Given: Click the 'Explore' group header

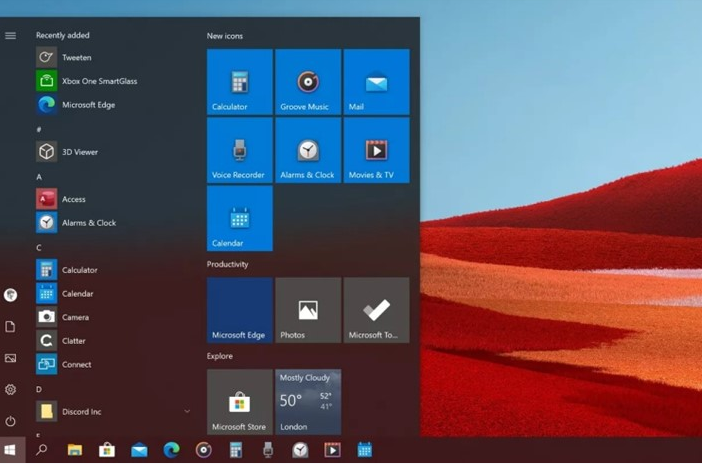Looking at the screenshot, I should point(220,356).
